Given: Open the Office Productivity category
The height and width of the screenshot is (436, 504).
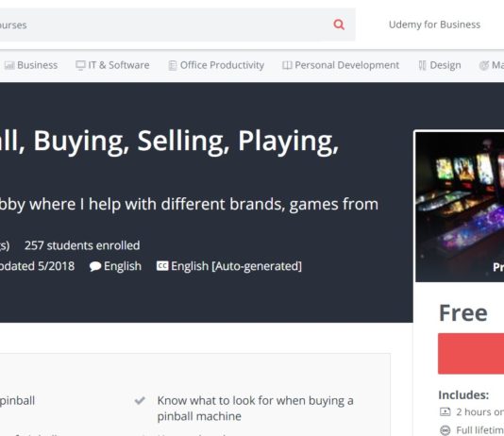Looking at the screenshot, I should (216, 65).
